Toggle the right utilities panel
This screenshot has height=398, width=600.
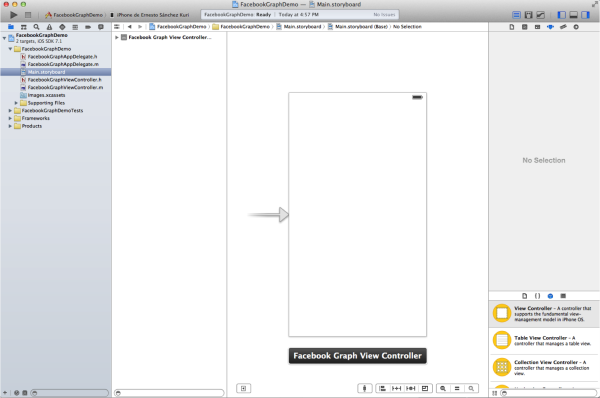point(585,15)
